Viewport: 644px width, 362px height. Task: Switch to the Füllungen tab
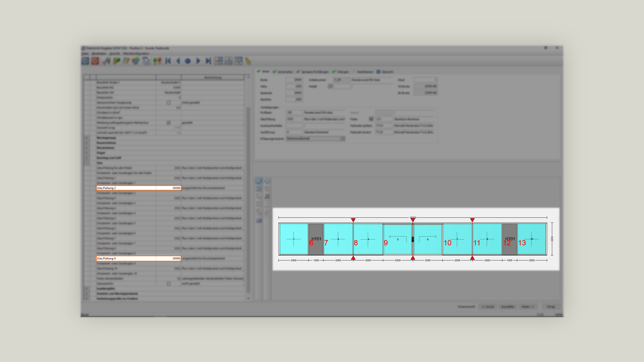pyautogui.click(x=340, y=72)
